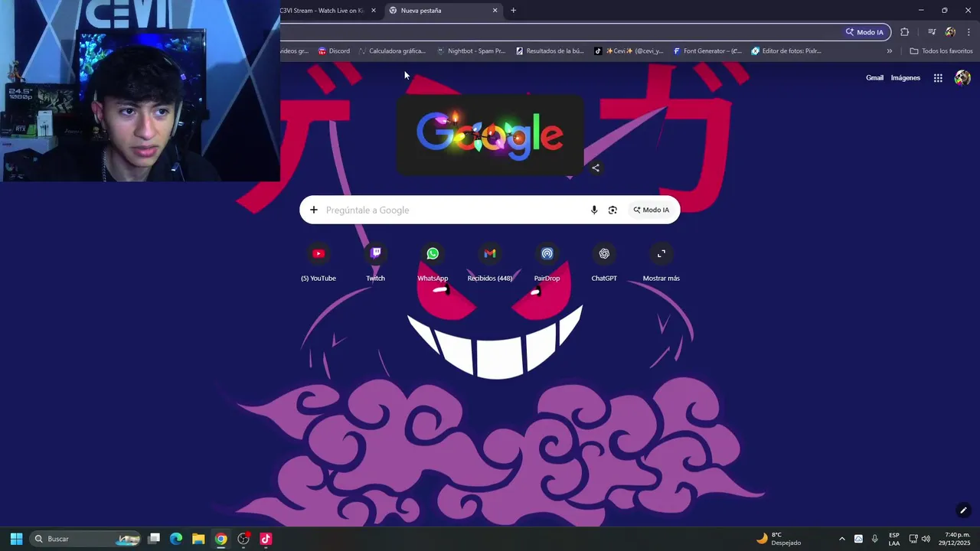Open the Google holiday lights doodle

[x=490, y=135]
